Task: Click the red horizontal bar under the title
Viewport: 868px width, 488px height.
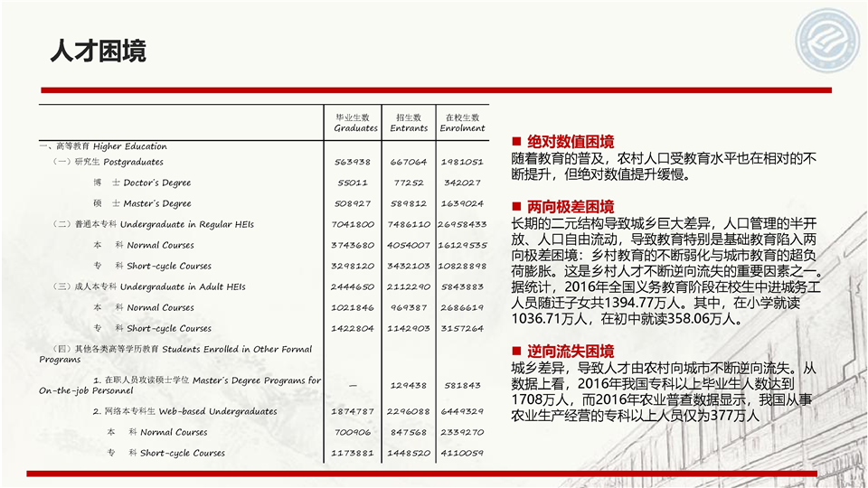Action: tap(434, 90)
